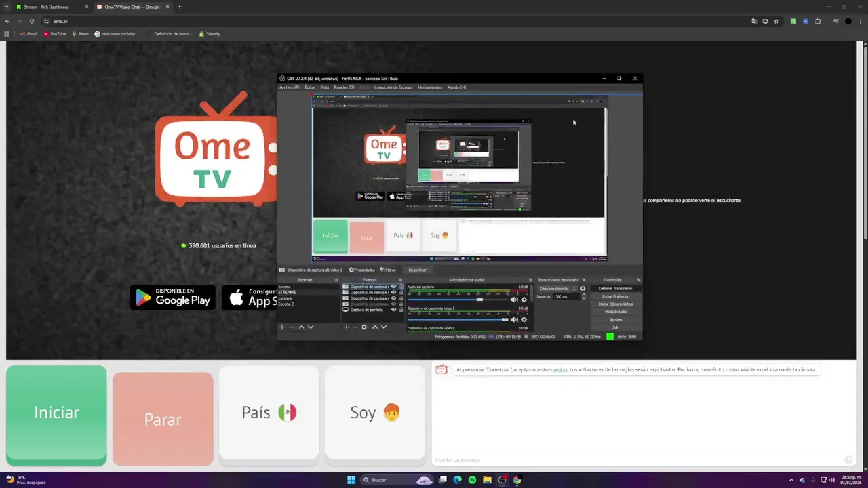Viewport: 868px width, 488px height.
Task: Open the emoji picker in chat box
Action: coord(848,460)
